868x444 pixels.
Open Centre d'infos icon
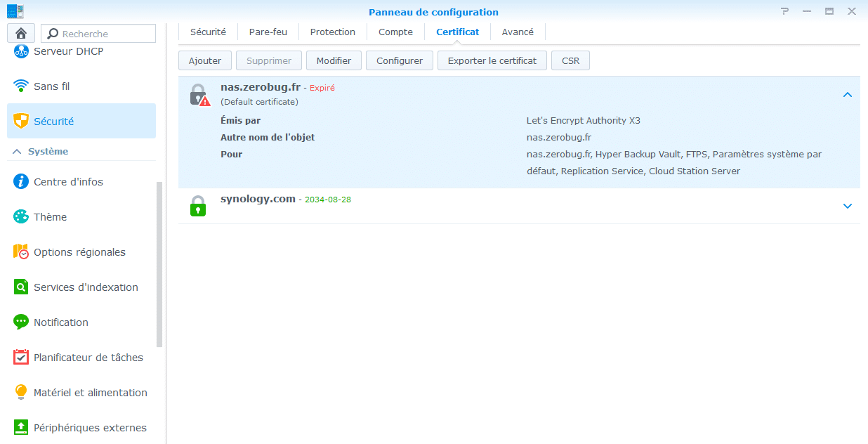tap(21, 182)
